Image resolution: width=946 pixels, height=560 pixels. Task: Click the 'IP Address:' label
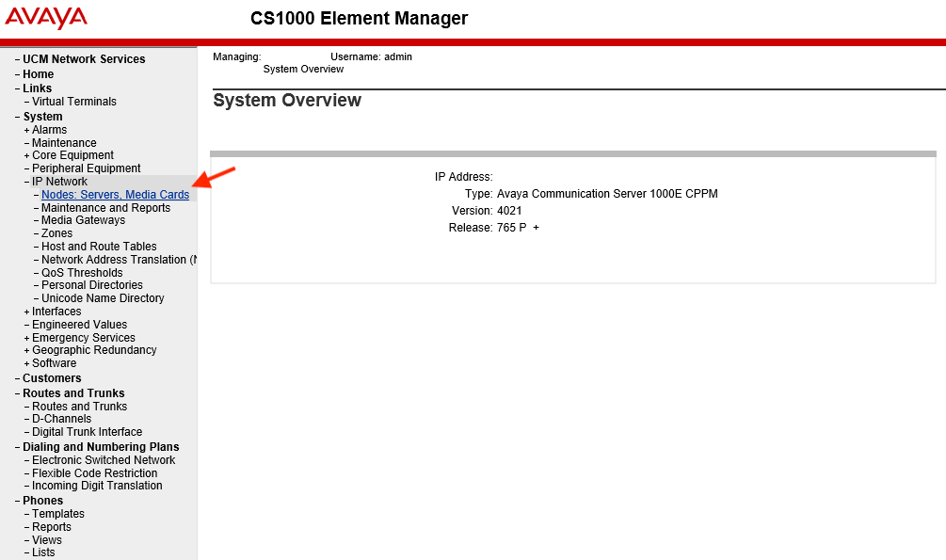[x=463, y=177]
